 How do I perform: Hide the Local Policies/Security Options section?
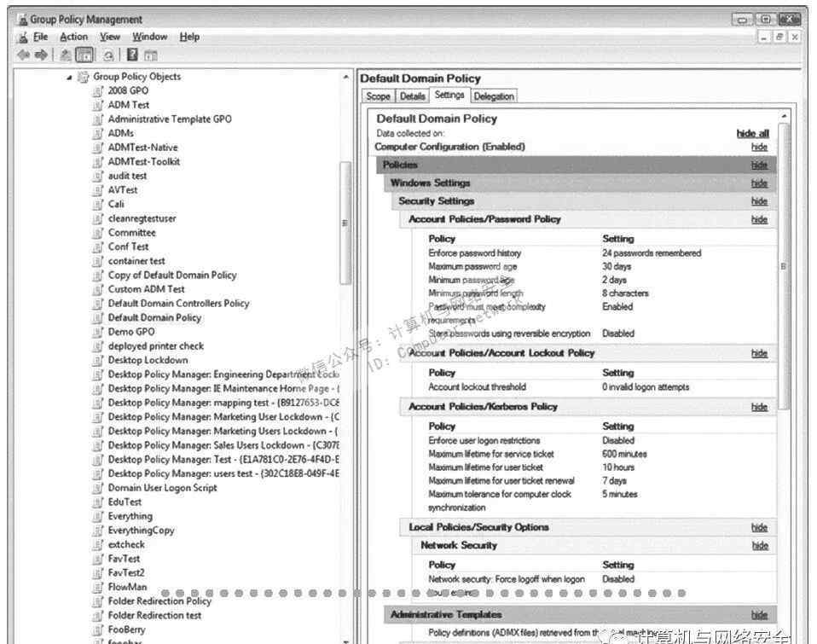pyautogui.click(x=759, y=528)
